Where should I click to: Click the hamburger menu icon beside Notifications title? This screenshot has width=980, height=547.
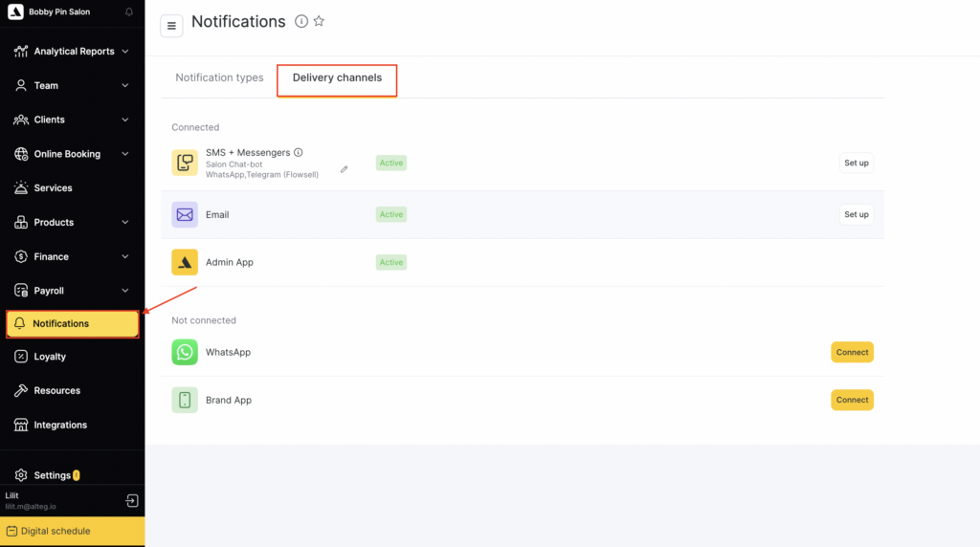coord(171,26)
